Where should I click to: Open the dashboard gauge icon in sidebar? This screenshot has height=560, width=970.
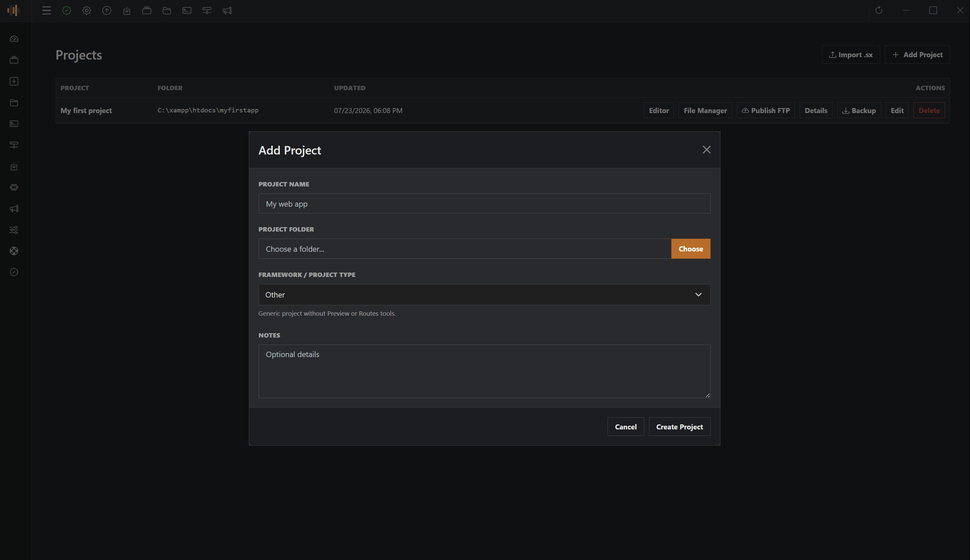(14, 39)
